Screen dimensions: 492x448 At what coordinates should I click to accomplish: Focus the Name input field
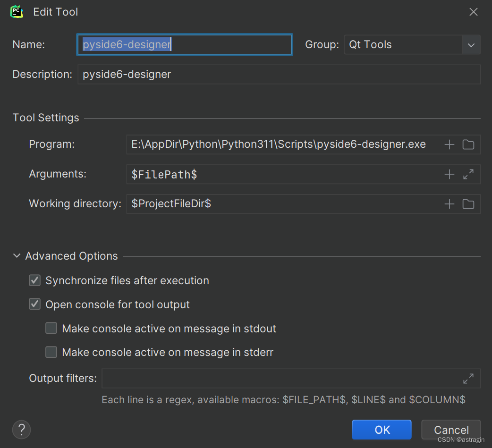pos(185,44)
